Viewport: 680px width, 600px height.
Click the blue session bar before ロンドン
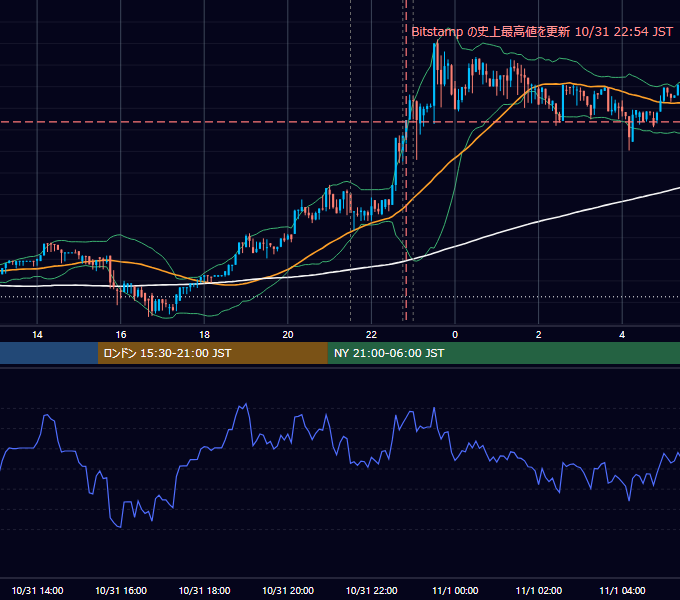49,353
